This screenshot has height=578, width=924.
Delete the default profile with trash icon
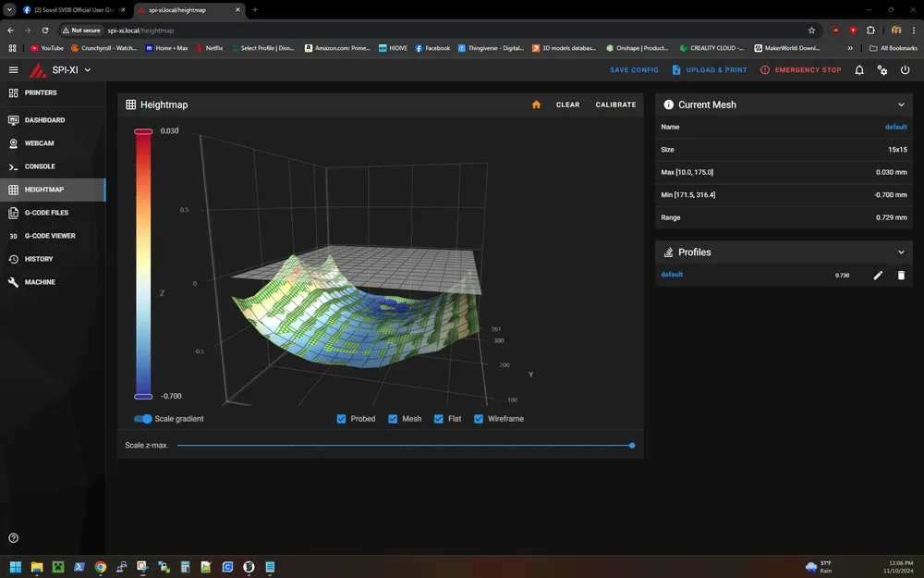click(x=901, y=275)
